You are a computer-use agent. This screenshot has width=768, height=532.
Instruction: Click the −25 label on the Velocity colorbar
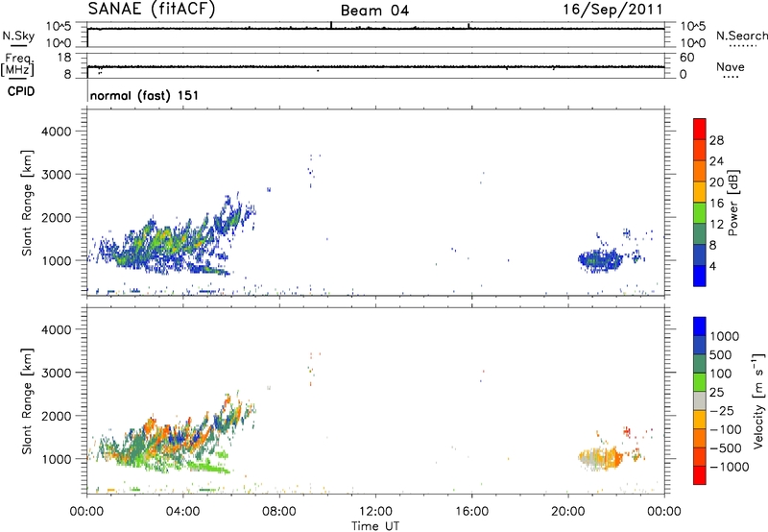coord(722,410)
